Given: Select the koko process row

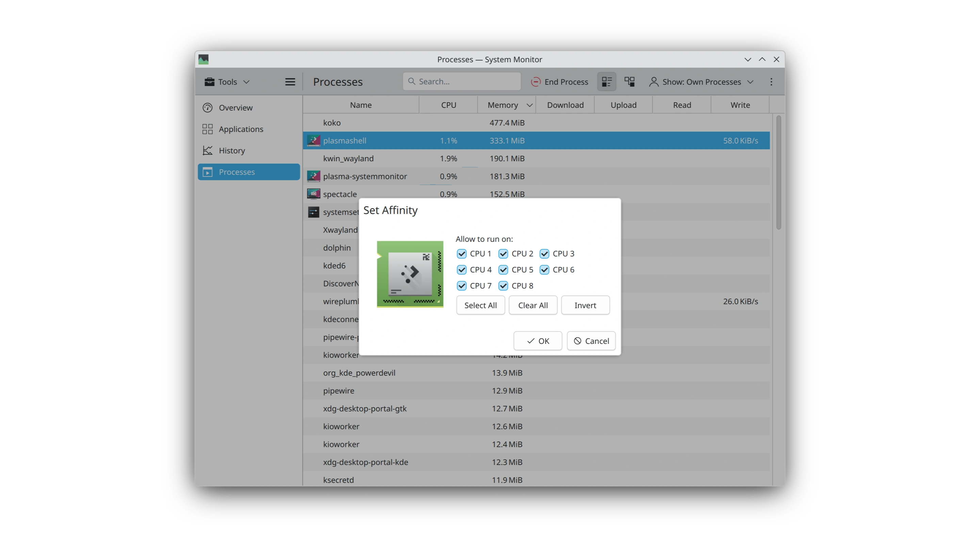Looking at the screenshot, I should 536,123.
